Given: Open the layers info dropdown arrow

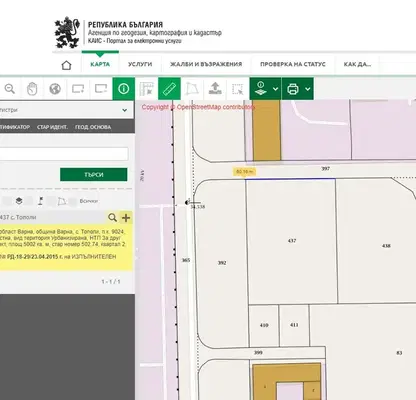Looking at the screenshot, I should pyautogui.click(x=275, y=89).
